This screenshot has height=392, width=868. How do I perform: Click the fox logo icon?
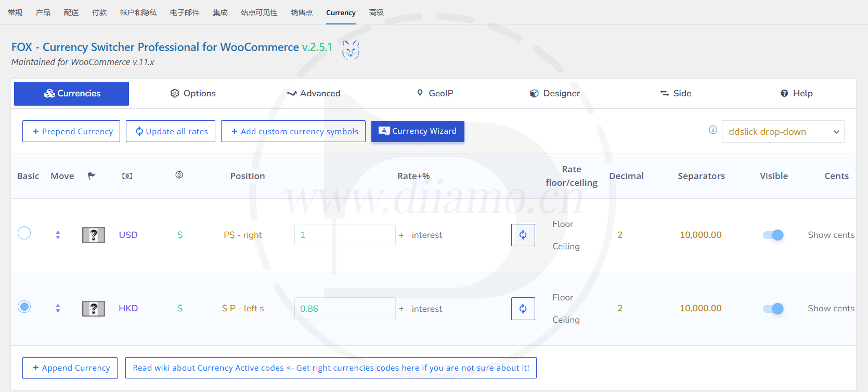tap(351, 50)
